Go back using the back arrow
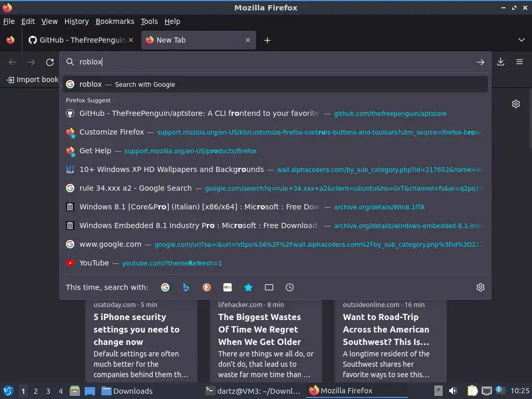 pyautogui.click(x=12, y=62)
